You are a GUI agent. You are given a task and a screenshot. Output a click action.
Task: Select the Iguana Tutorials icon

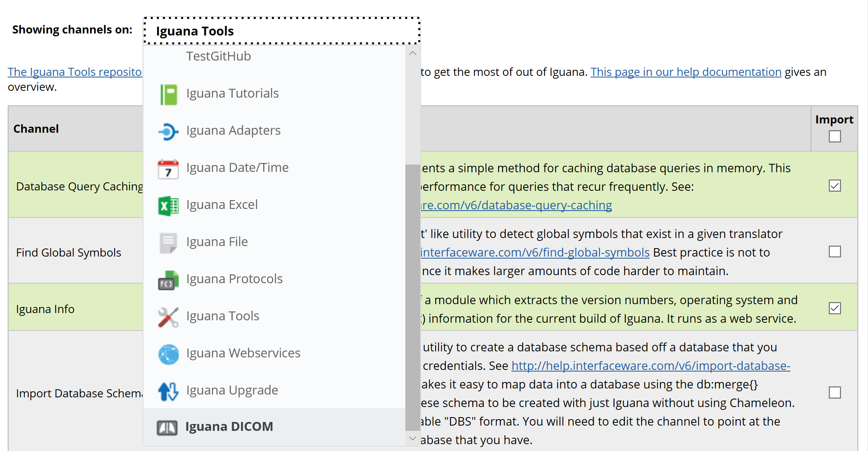[168, 93]
